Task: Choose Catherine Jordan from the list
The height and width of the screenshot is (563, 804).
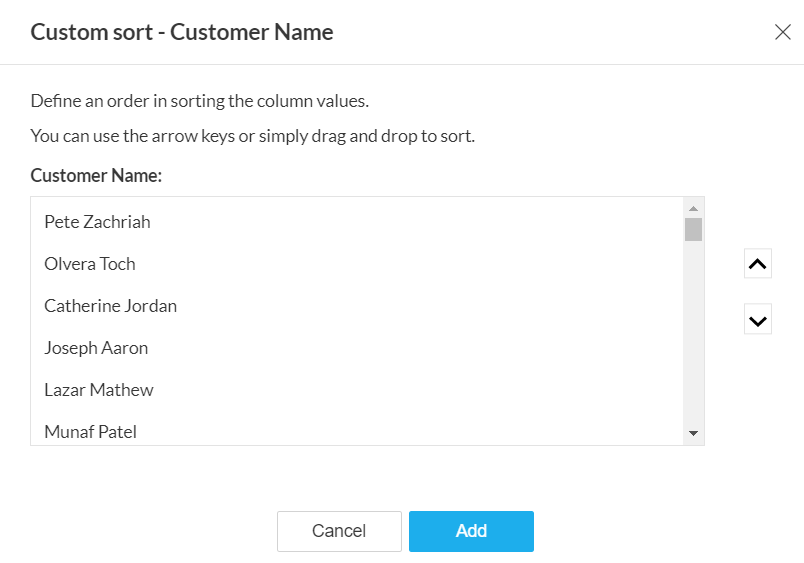Action: pos(110,306)
